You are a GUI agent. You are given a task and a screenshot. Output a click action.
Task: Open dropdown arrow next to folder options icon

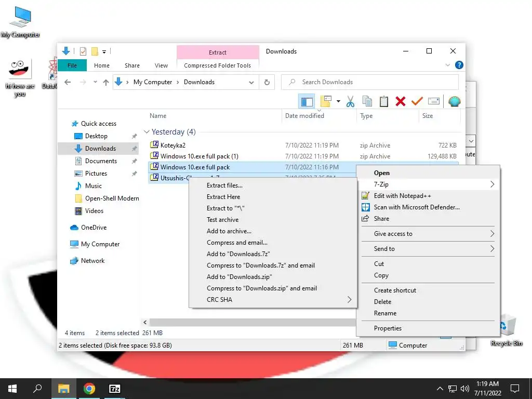pos(338,101)
